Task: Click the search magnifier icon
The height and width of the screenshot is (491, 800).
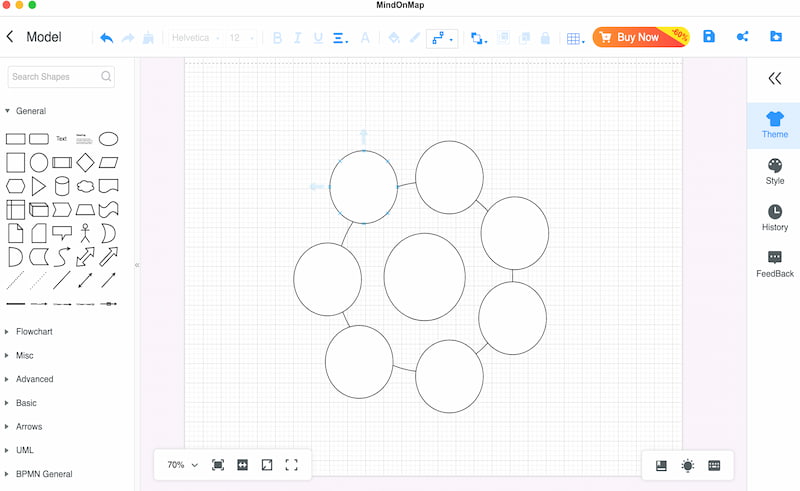Action: click(x=106, y=77)
